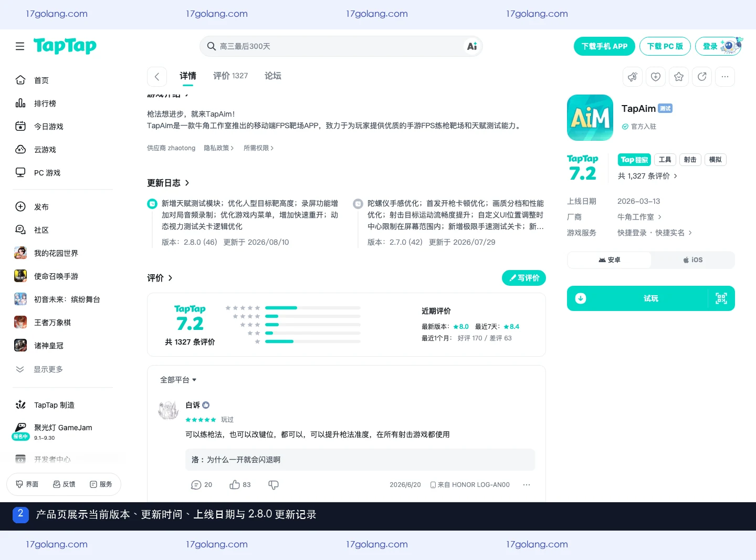Click the QR code icon on 试玩 button
Viewport: 756px width, 560px height.
point(721,298)
